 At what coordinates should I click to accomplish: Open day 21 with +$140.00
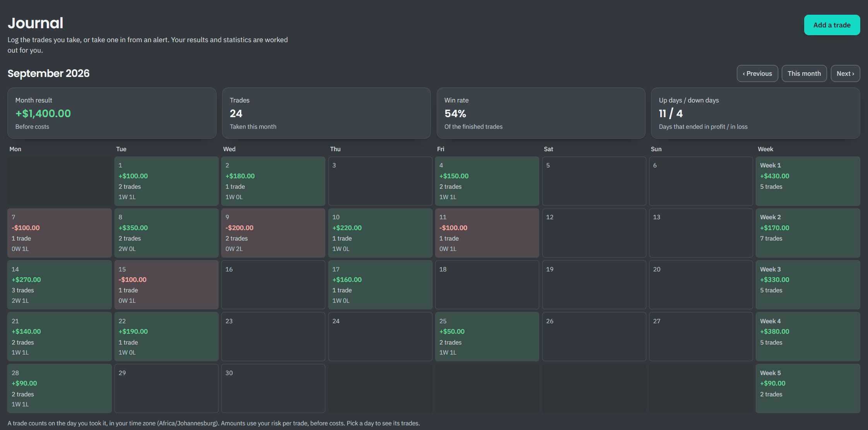(x=60, y=337)
